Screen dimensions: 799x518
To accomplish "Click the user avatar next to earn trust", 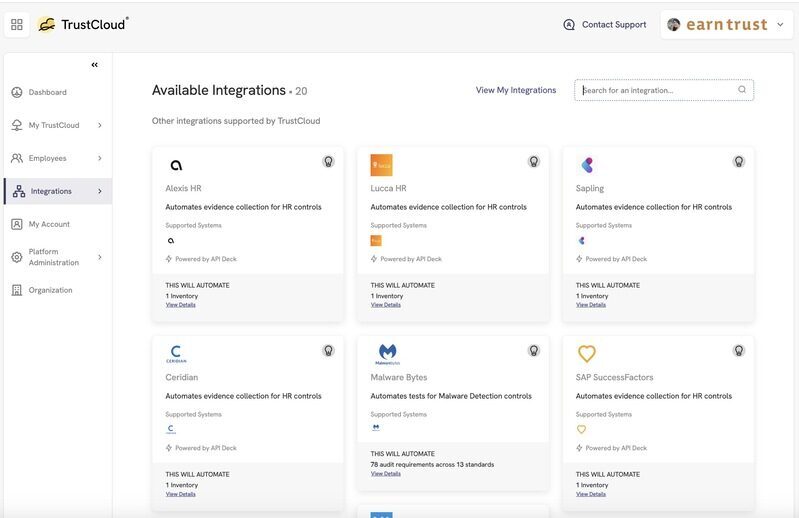I will pyautogui.click(x=674, y=24).
